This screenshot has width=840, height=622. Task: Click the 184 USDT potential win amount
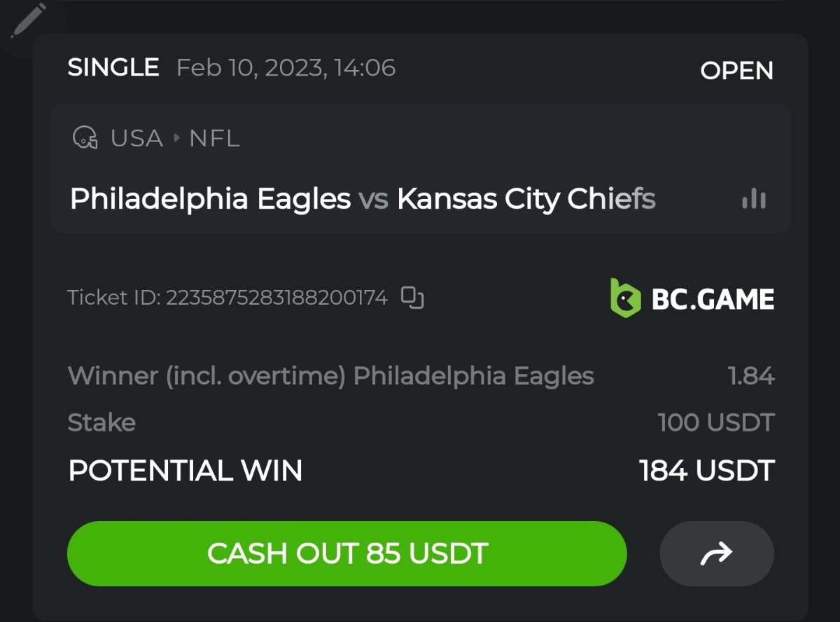click(x=707, y=471)
